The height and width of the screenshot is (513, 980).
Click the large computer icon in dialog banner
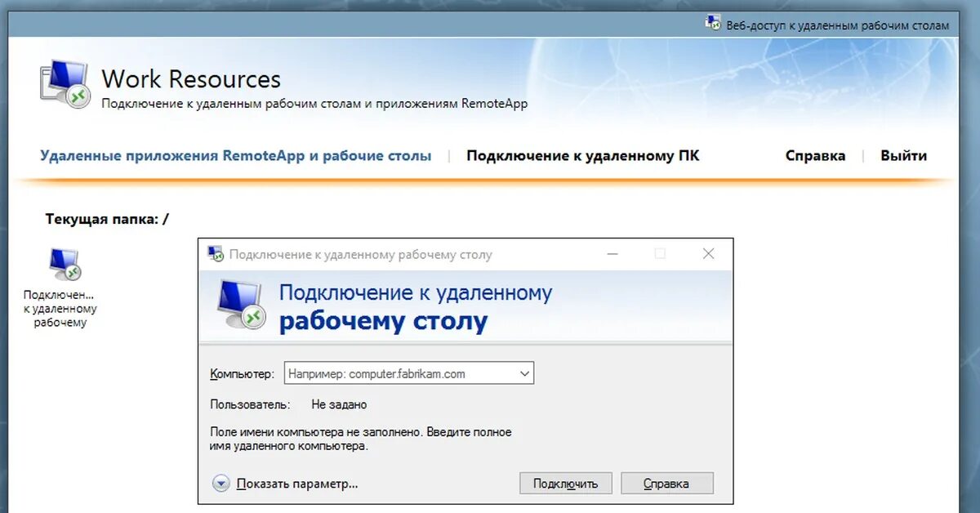(x=242, y=304)
